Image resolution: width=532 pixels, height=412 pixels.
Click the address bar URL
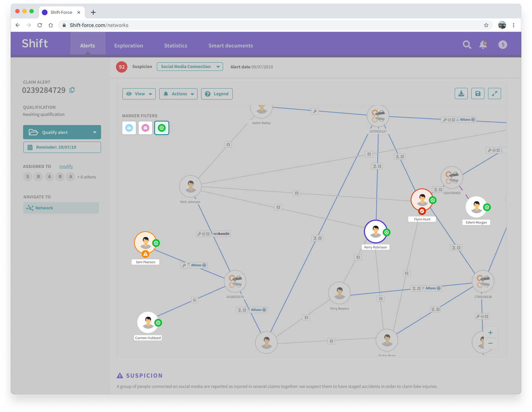pyautogui.click(x=99, y=25)
